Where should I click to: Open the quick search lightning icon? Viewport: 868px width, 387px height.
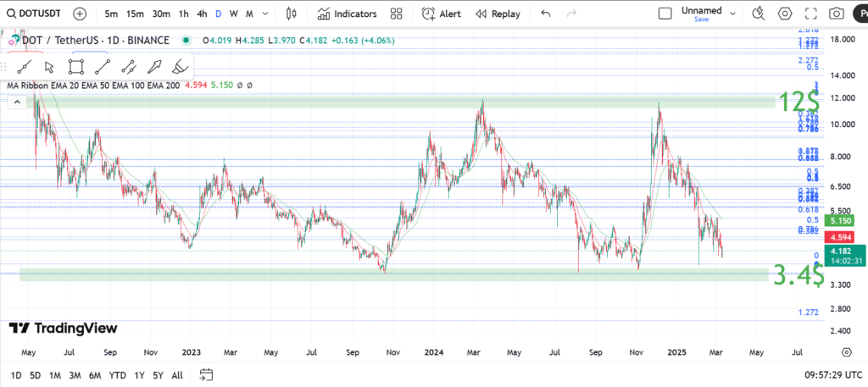[758, 14]
